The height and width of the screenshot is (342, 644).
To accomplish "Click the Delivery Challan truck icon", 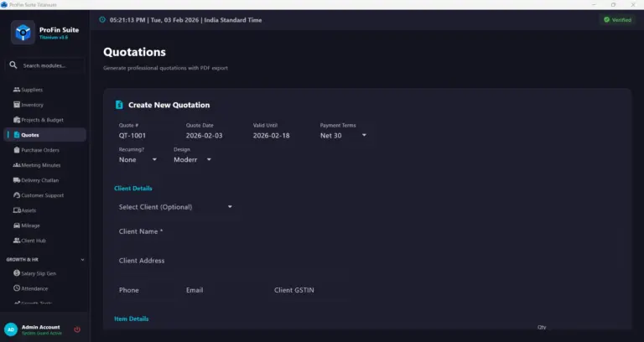I will click(16, 180).
